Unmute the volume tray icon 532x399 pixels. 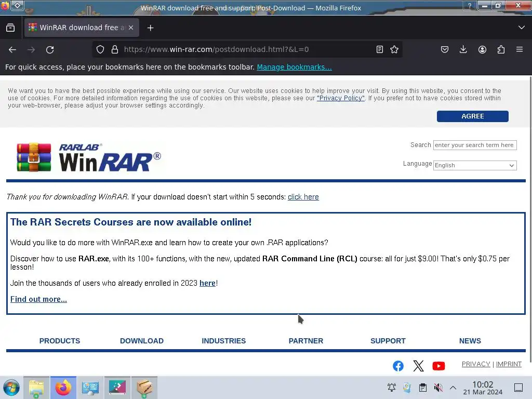coord(438,388)
